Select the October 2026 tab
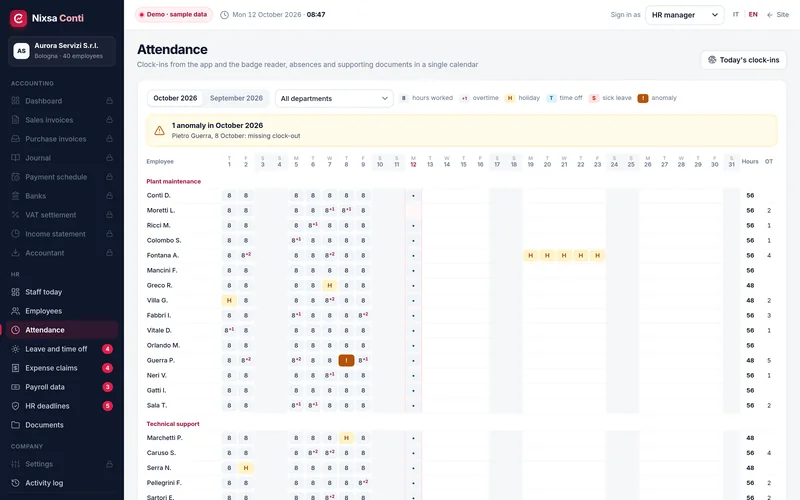The height and width of the screenshot is (500, 800). [x=175, y=98]
